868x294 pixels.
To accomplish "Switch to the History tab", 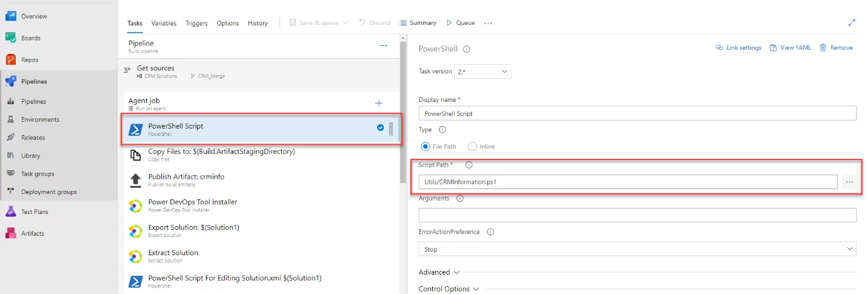I will tap(258, 23).
